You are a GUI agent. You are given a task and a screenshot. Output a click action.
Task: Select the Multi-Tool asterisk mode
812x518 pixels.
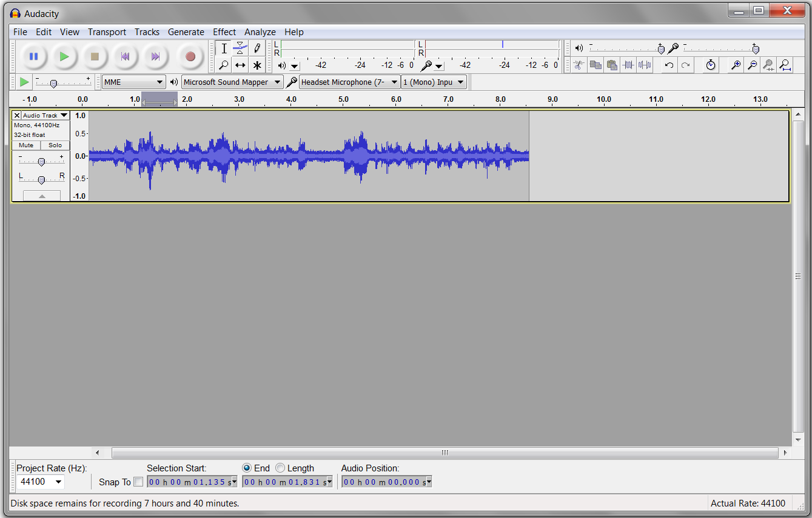click(x=257, y=65)
